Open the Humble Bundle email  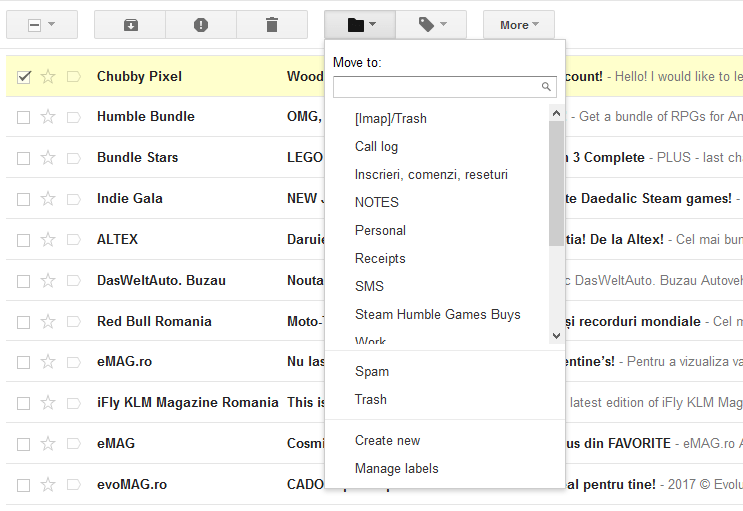374,117
